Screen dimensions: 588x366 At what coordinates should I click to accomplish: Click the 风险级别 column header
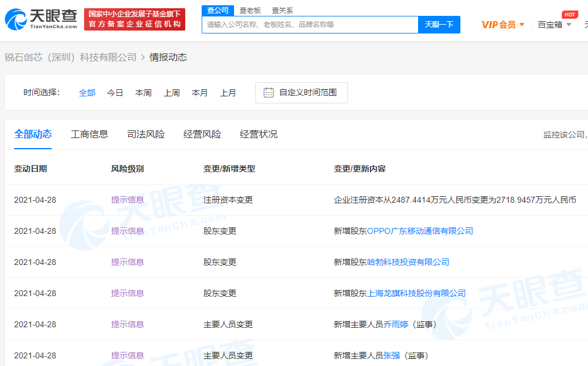point(128,169)
